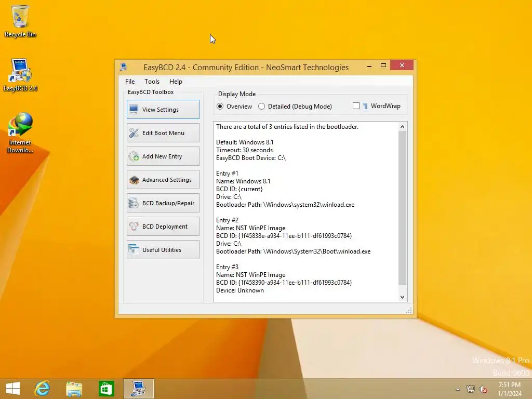This screenshot has width=532, height=399.
Task: Click the 'Entry #3' line
Action: 227,267
